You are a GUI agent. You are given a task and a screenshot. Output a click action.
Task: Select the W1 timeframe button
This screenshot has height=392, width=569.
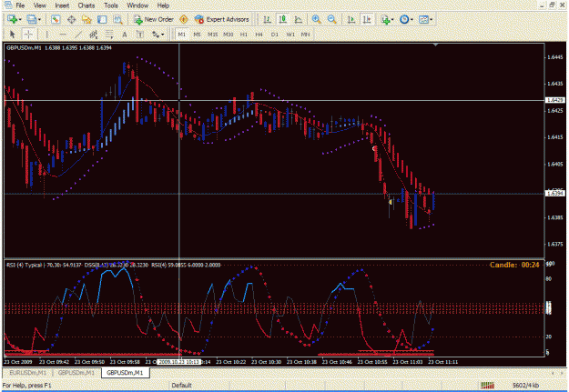tap(290, 35)
